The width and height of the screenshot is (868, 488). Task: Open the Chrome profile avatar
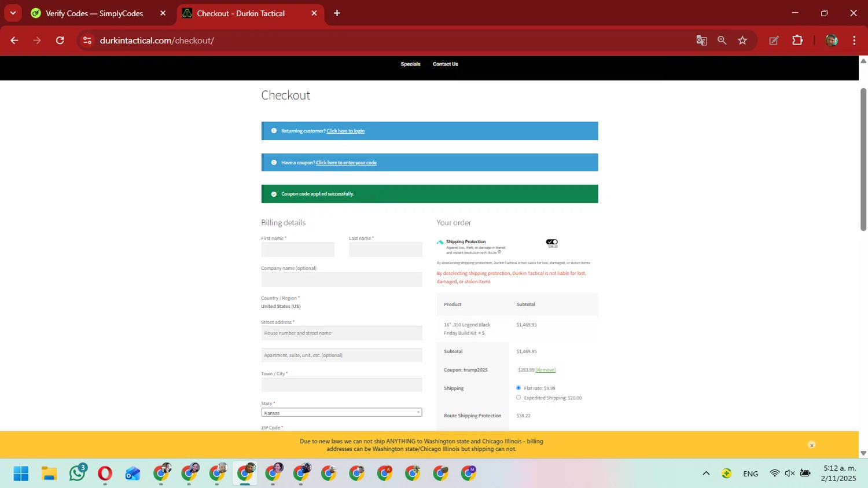click(x=832, y=41)
